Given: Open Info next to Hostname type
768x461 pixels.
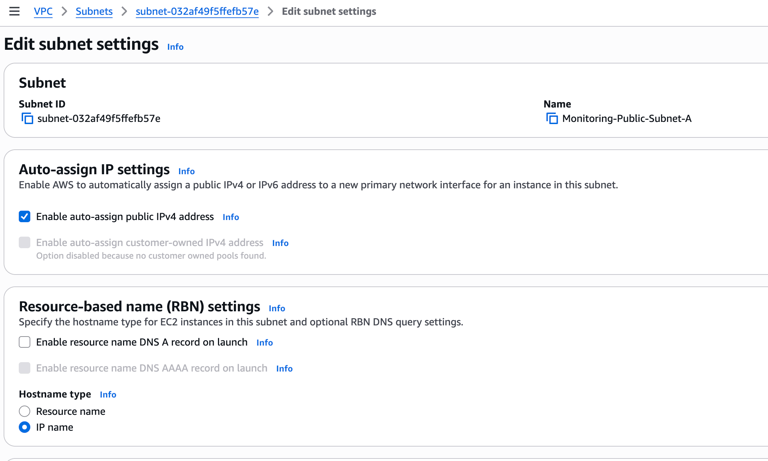Looking at the screenshot, I should point(108,395).
